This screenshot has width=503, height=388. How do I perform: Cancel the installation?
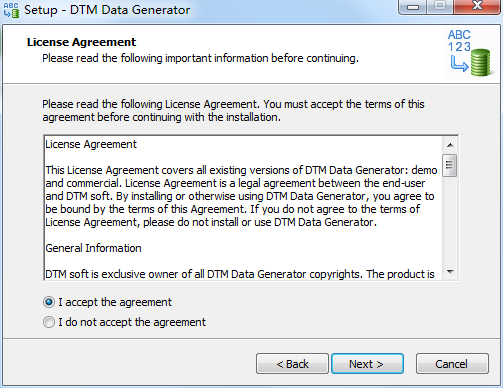tap(452, 364)
